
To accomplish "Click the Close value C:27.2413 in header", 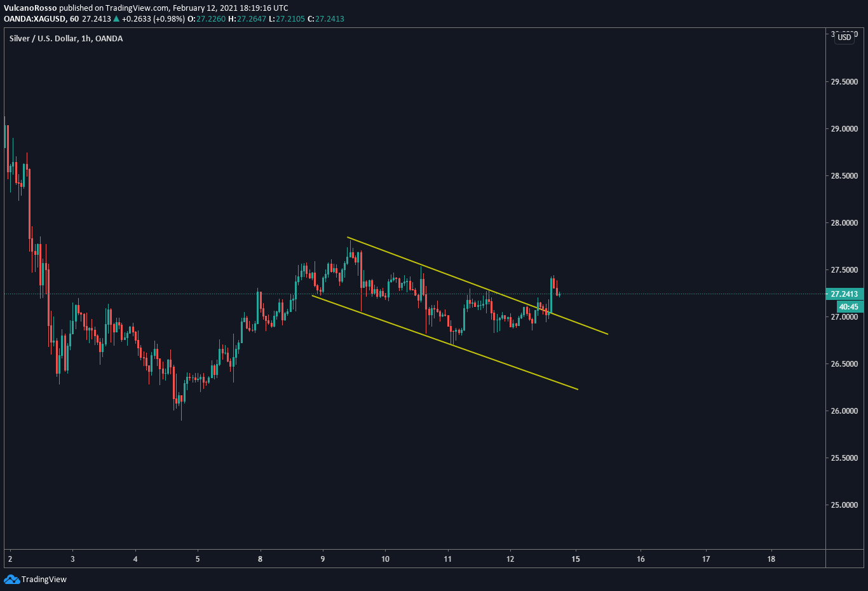I will [325, 19].
